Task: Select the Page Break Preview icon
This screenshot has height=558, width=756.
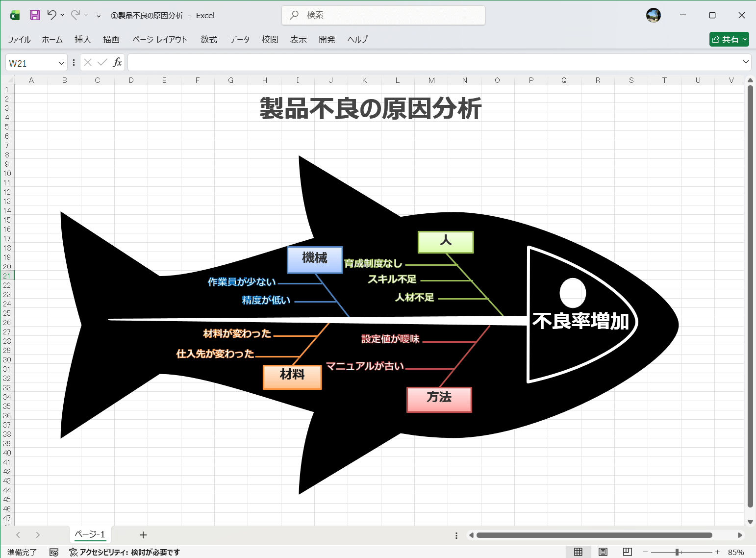Action: (x=627, y=552)
